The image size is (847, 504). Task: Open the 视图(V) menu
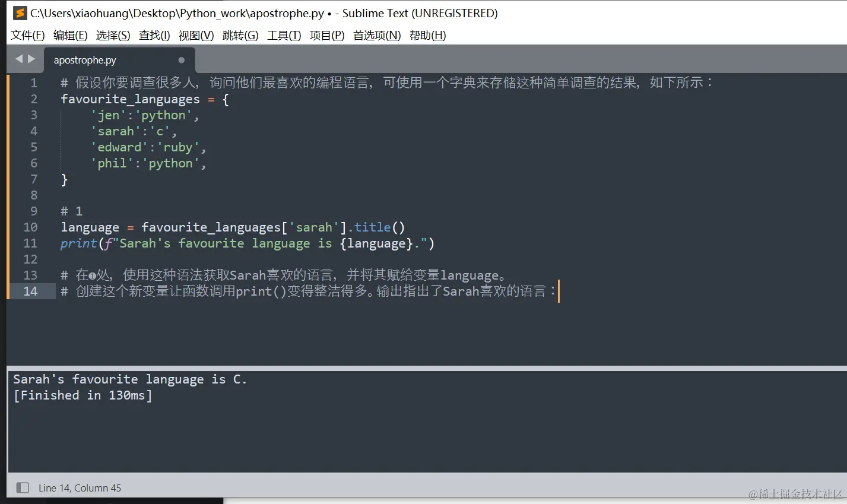point(196,35)
